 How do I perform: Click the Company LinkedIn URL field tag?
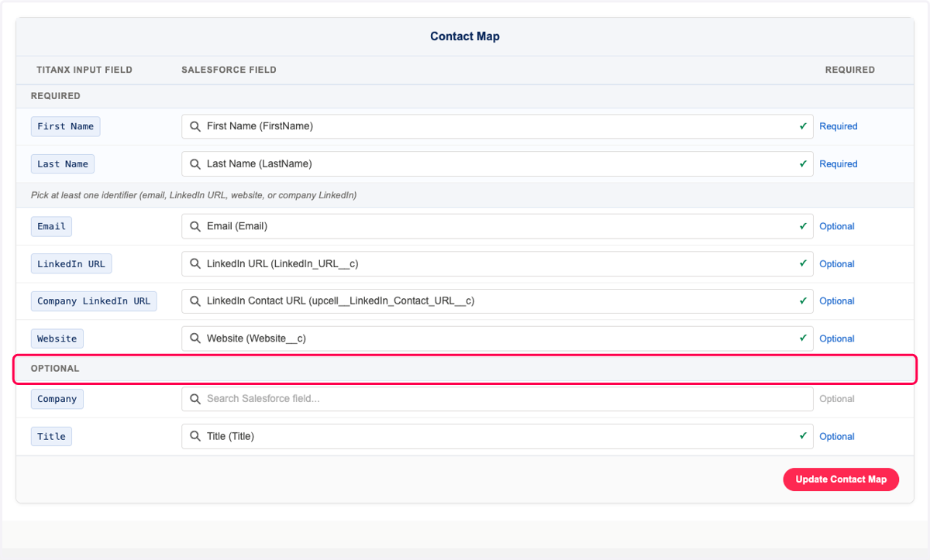(94, 301)
